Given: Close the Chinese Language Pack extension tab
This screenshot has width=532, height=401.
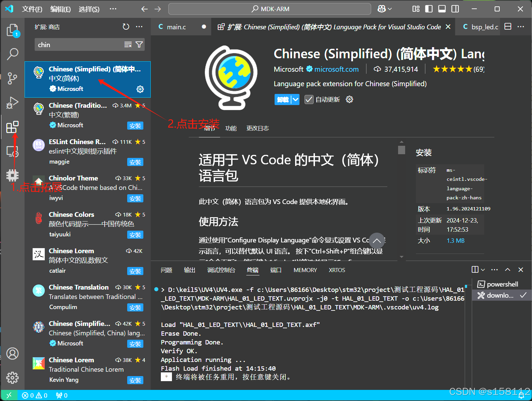Looking at the screenshot, I should click(448, 27).
